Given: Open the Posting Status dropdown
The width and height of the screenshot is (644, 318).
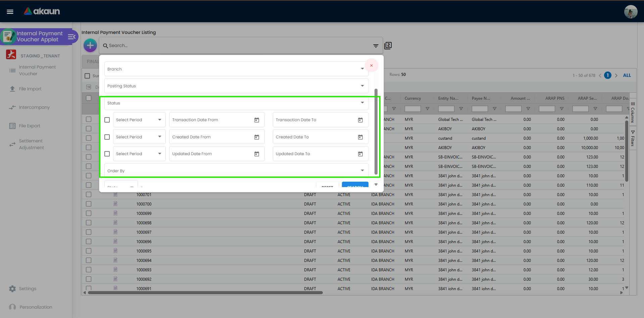Looking at the screenshot, I should pyautogui.click(x=362, y=86).
